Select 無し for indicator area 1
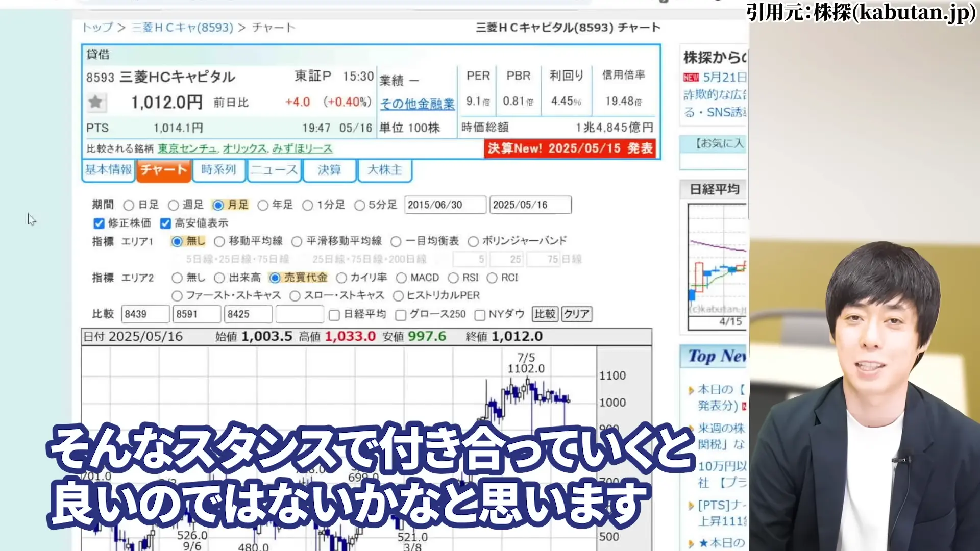Screen dimensions: 980x551 (x=177, y=241)
